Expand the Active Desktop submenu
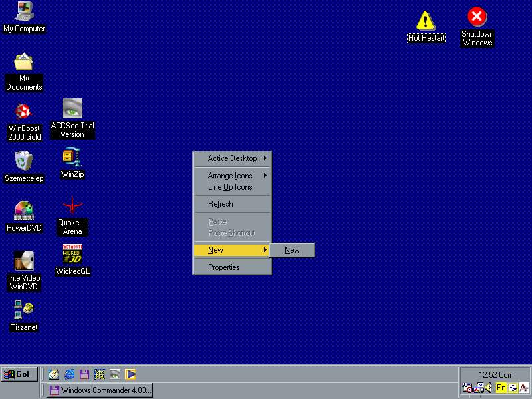 point(232,158)
